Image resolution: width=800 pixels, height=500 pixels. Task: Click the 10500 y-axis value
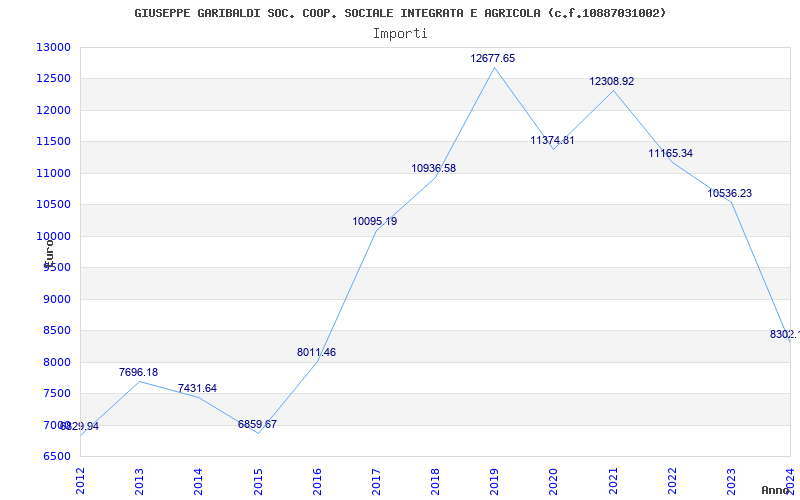click(53, 205)
